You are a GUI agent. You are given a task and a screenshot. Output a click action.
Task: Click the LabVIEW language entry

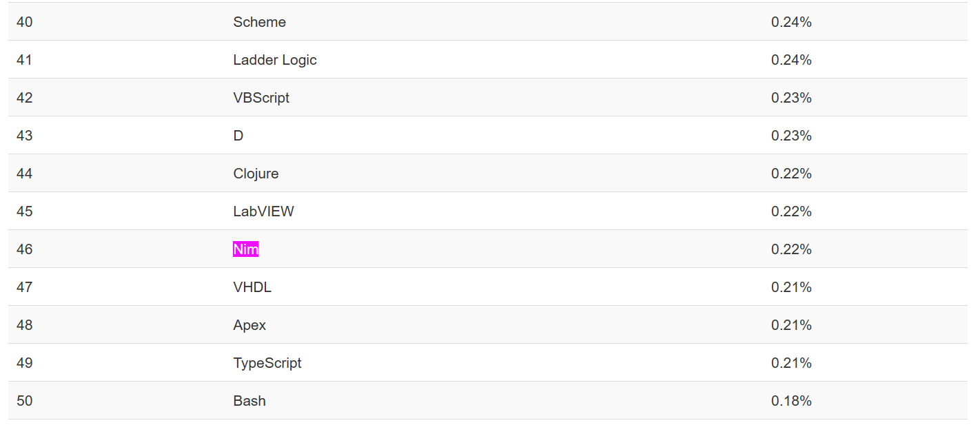pyautogui.click(x=263, y=211)
